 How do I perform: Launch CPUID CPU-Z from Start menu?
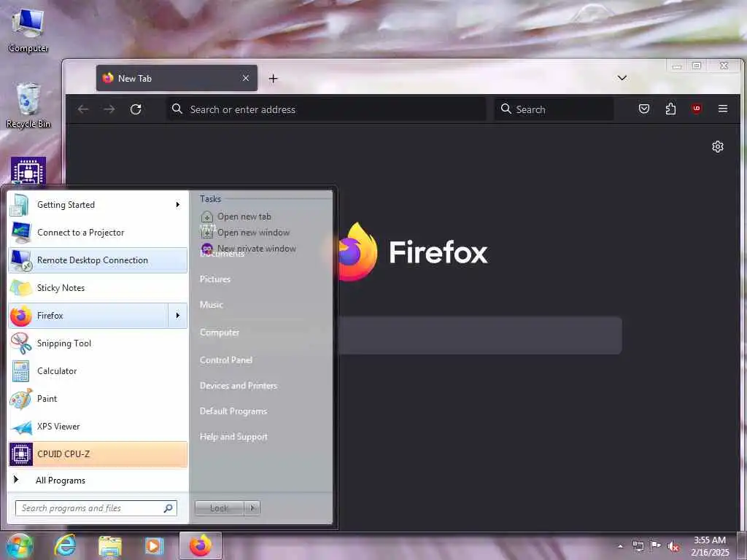click(x=98, y=454)
